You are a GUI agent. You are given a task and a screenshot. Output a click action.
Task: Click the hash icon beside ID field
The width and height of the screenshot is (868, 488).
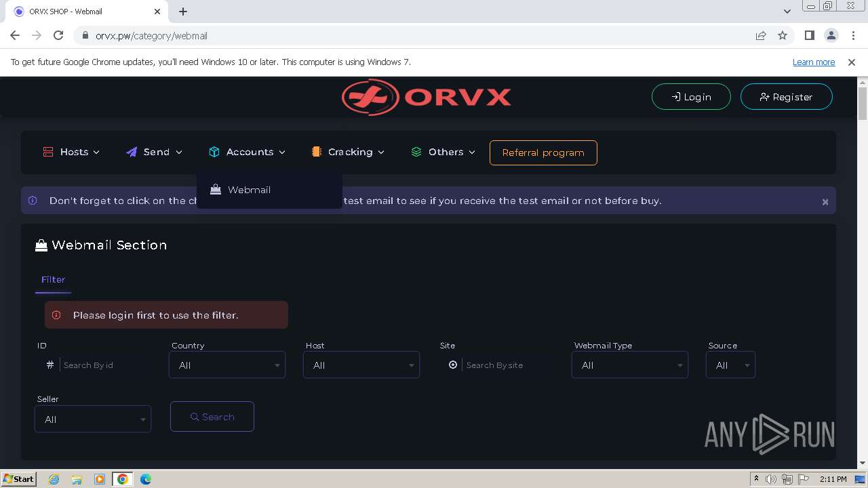coord(50,365)
